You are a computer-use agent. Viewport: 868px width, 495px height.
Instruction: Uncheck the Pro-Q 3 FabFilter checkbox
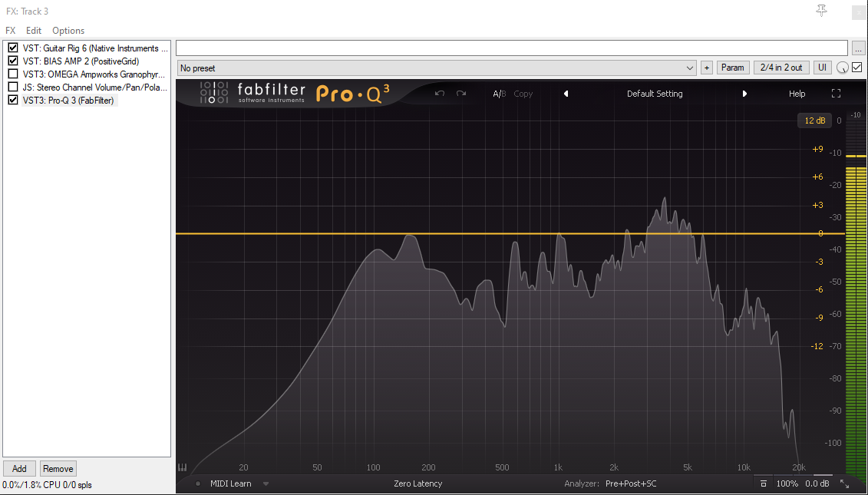pyautogui.click(x=13, y=100)
